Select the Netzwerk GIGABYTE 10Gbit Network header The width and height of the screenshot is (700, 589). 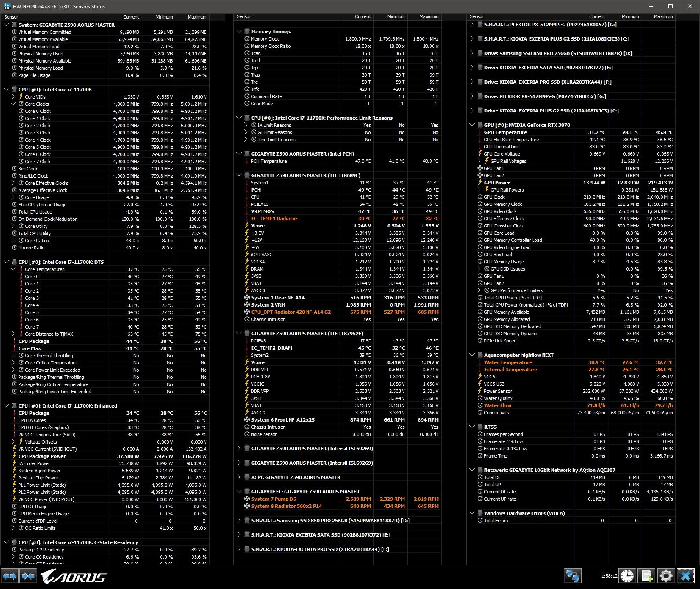[571, 470]
